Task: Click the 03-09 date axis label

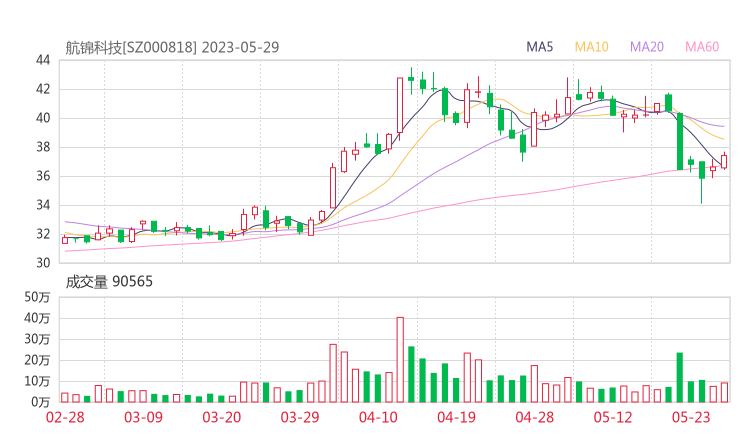Action: tap(143, 417)
